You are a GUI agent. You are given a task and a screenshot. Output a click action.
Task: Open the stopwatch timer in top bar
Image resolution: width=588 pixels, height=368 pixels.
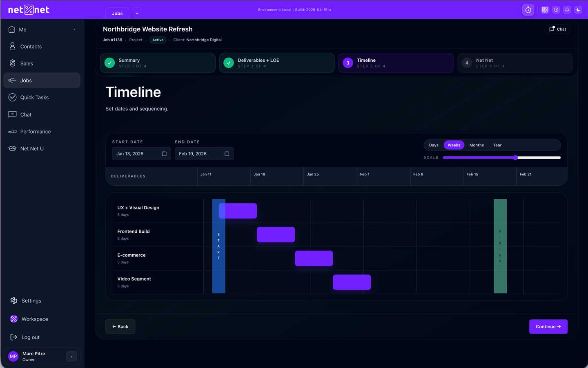coord(528,10)
